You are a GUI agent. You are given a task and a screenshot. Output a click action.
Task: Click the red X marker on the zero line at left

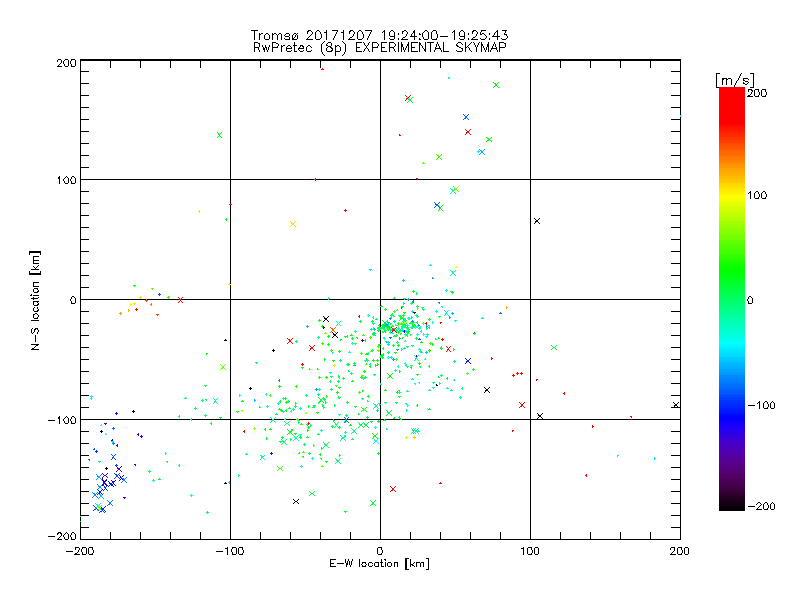pyautogui.click(x=180, y=300)
